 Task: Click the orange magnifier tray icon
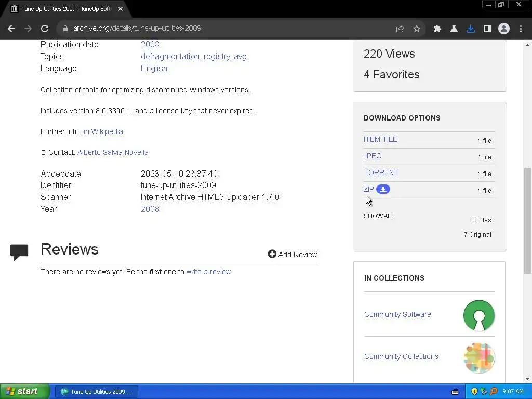pyautogui.click(x=494, y=392)
